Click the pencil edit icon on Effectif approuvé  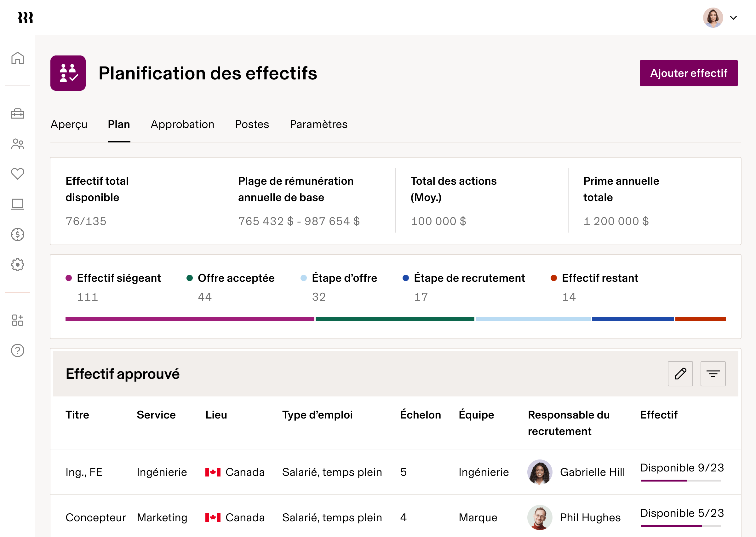point(680,374)
